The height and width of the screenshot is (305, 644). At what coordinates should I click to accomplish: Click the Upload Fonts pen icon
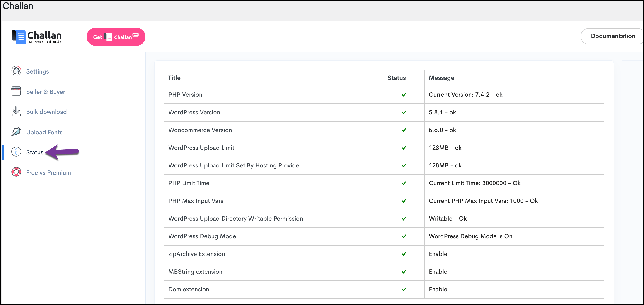pyautogui.click(x=16, y=132)
